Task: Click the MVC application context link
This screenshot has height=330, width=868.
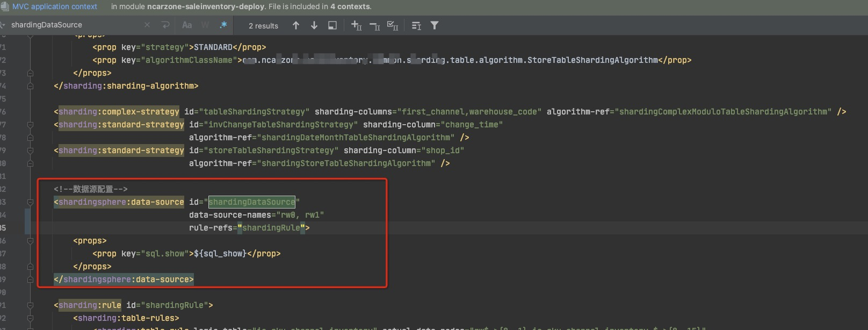Action: point(55,6)
